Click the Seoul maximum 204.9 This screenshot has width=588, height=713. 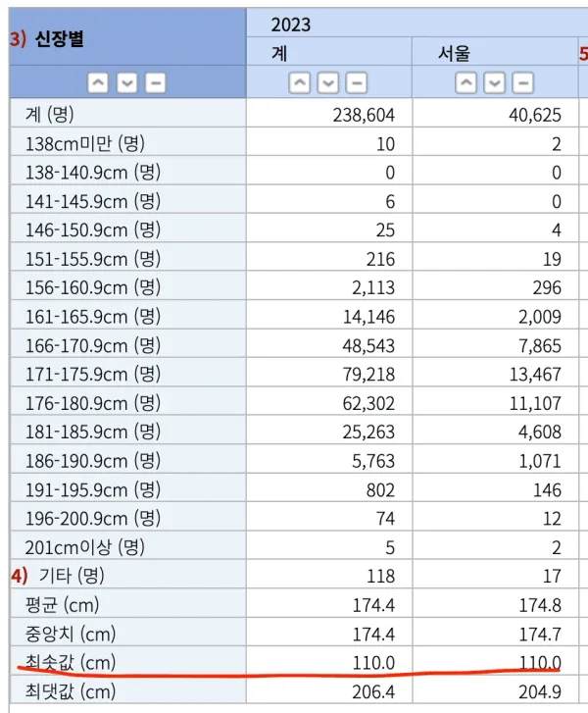(540, 692)
